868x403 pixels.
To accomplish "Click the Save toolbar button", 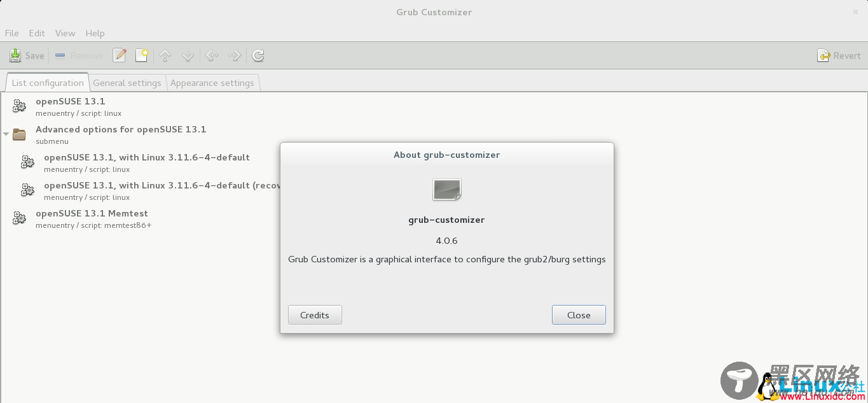I will 27,56.
